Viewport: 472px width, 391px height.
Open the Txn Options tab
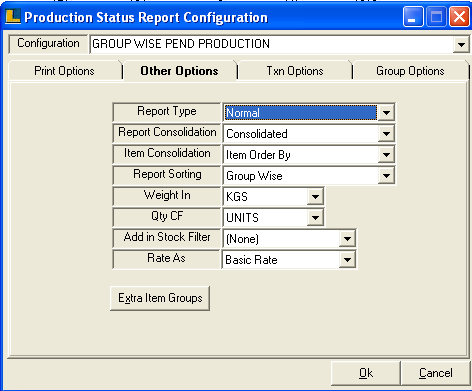click(295, 71)
